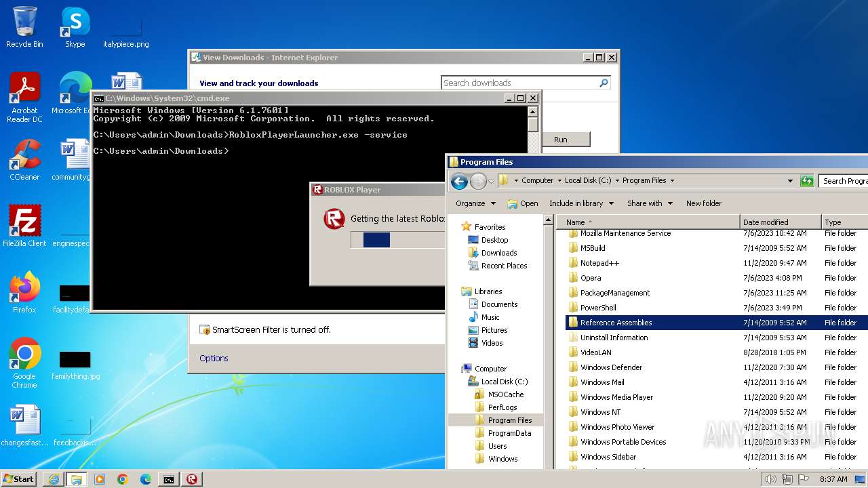Launch CCleaner desktop shortcut
Viewport: 868px width, 488px height.
coord(24,160)
